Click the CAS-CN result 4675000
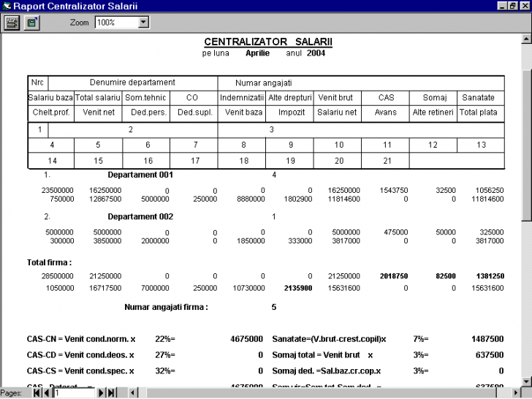Screen dimensions: 532x399 pyautogui.click(x=247, y=339)
